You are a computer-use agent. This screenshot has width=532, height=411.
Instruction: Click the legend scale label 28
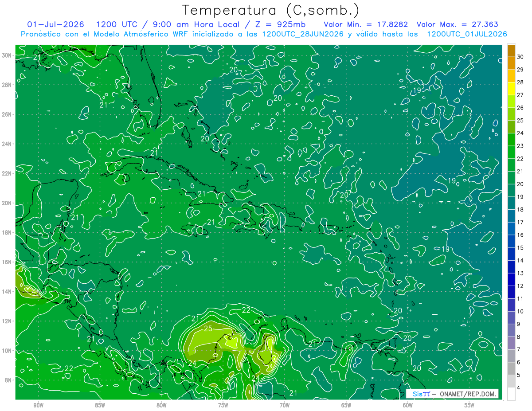coord(520,82)
